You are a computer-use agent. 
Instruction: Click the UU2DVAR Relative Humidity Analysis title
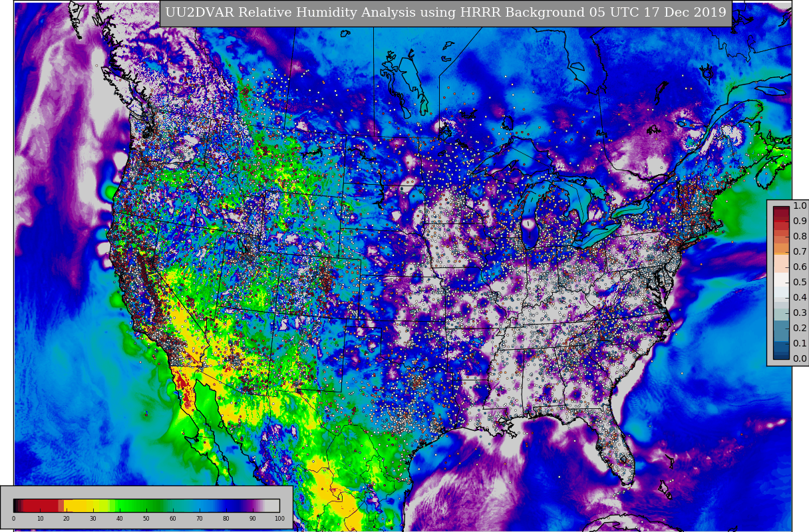point(446,13)
